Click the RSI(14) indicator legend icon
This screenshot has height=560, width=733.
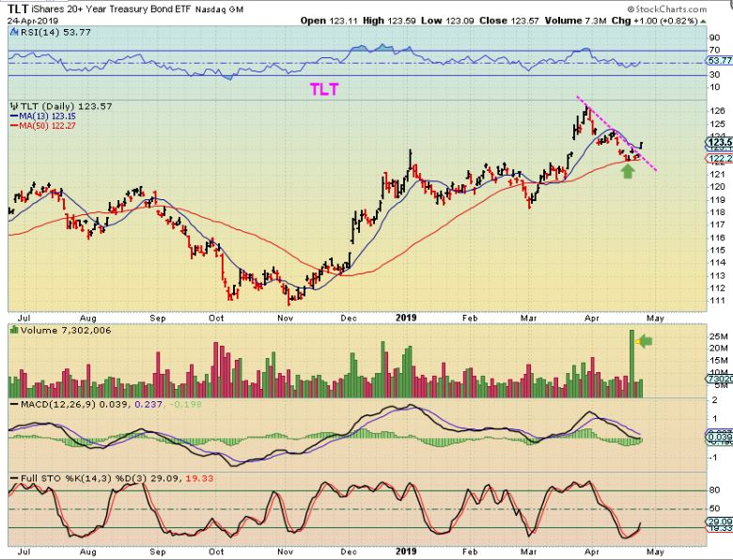[13, 32]
